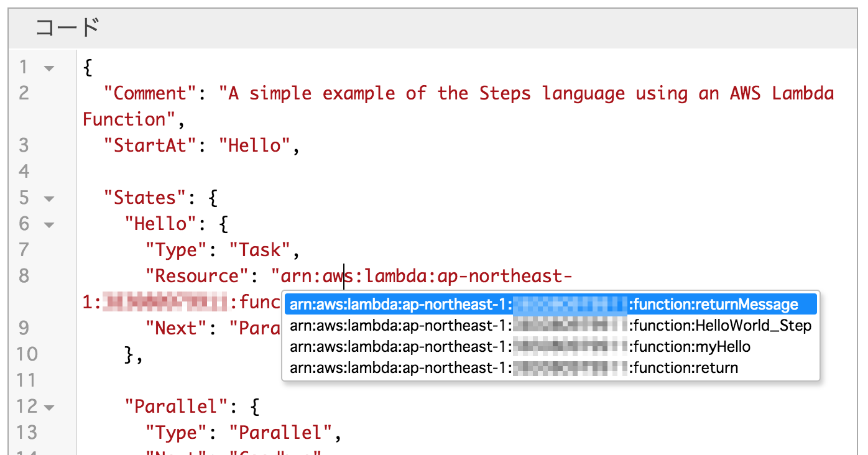This screenshot has height=455, width=868.
Task: Click the closing brace on line 10
Action: pyautogui.click(x=130, y=354)
